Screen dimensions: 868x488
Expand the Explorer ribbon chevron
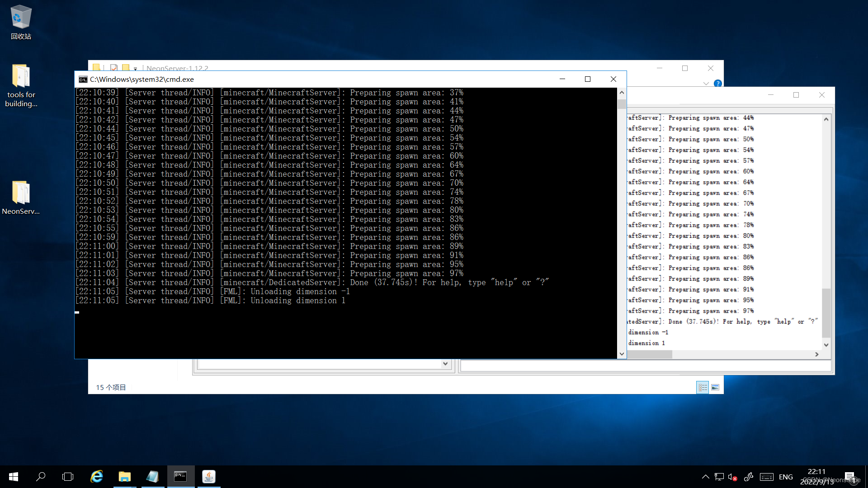(706, 84)
